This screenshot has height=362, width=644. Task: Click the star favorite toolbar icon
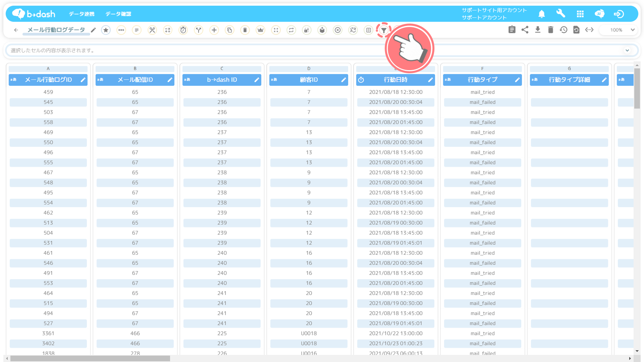tap(106, 30)
